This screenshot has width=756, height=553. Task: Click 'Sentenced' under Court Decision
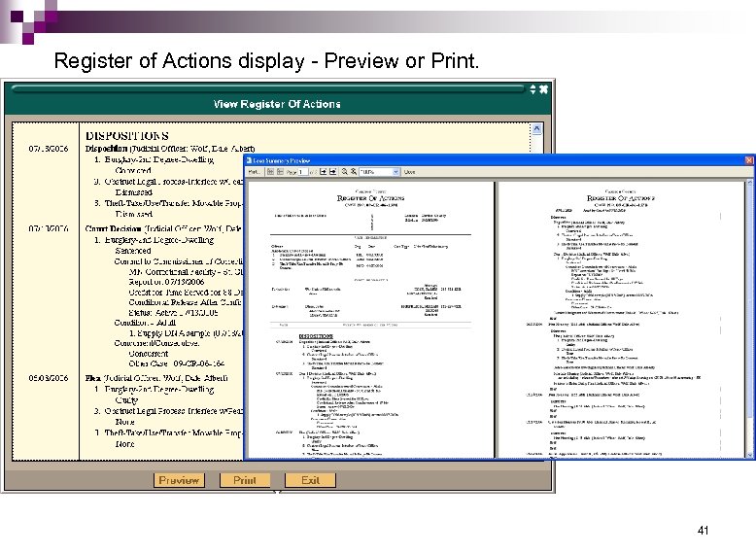[x=133, y=251]
